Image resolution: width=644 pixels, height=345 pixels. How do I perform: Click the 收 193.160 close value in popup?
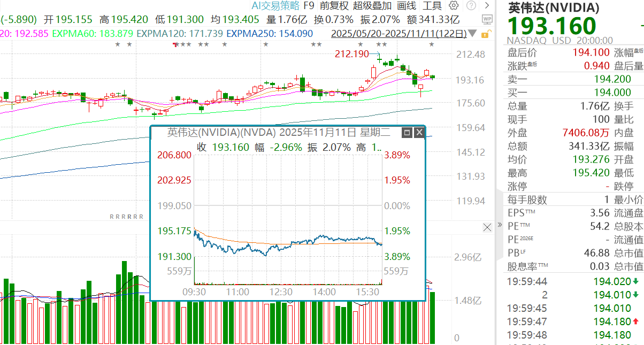[223, 147]
